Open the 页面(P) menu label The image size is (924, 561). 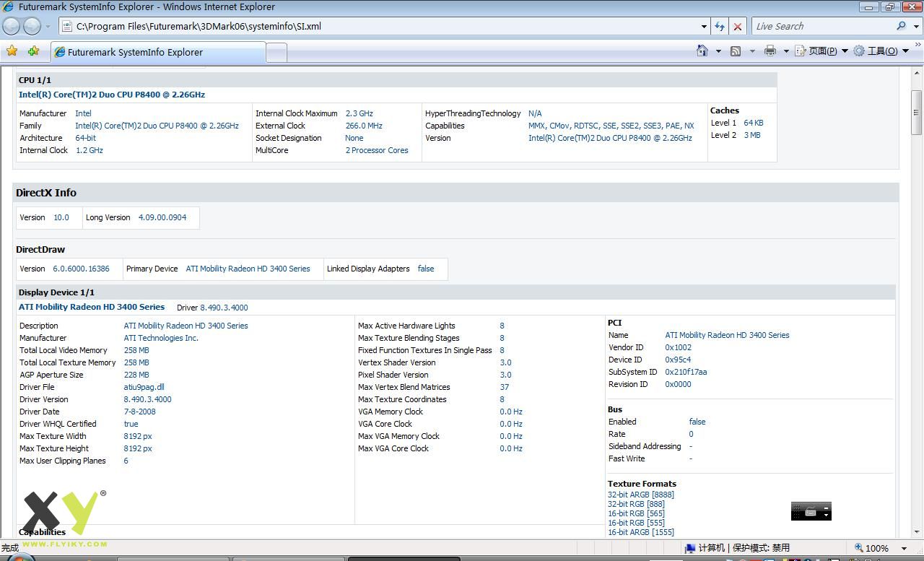(823, 51)
